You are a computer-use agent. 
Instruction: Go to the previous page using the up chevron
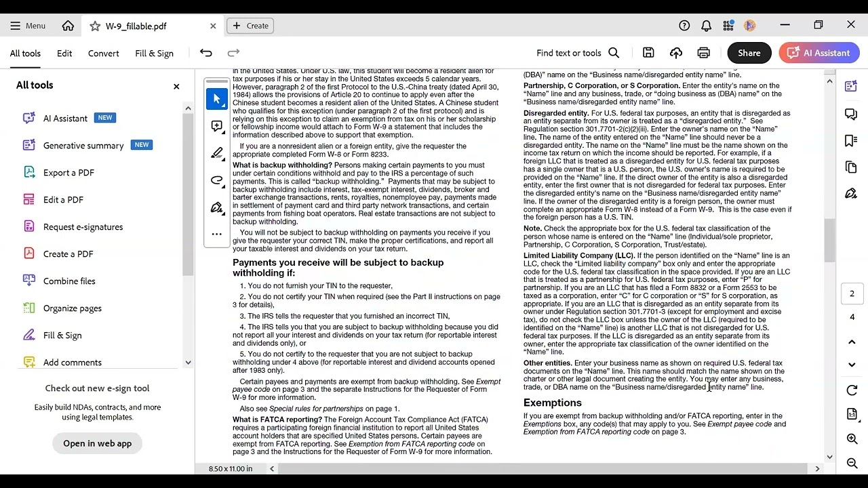coord(852,342)
